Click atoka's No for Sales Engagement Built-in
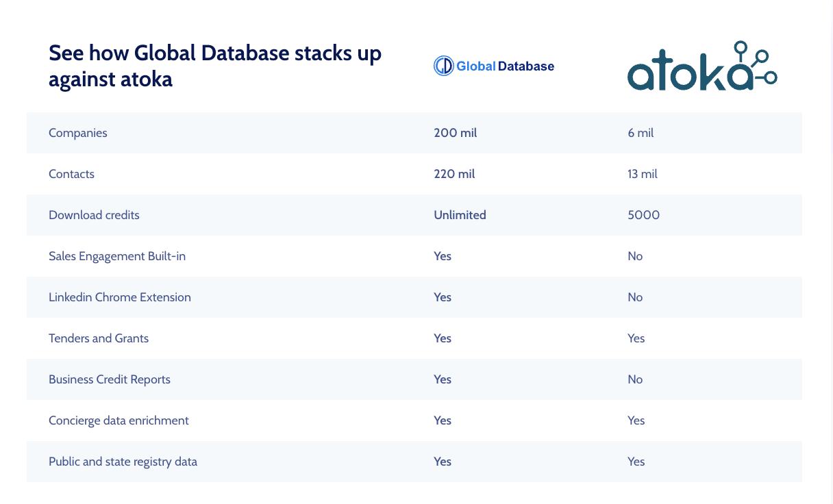The image size is (833, 504). 635,256
